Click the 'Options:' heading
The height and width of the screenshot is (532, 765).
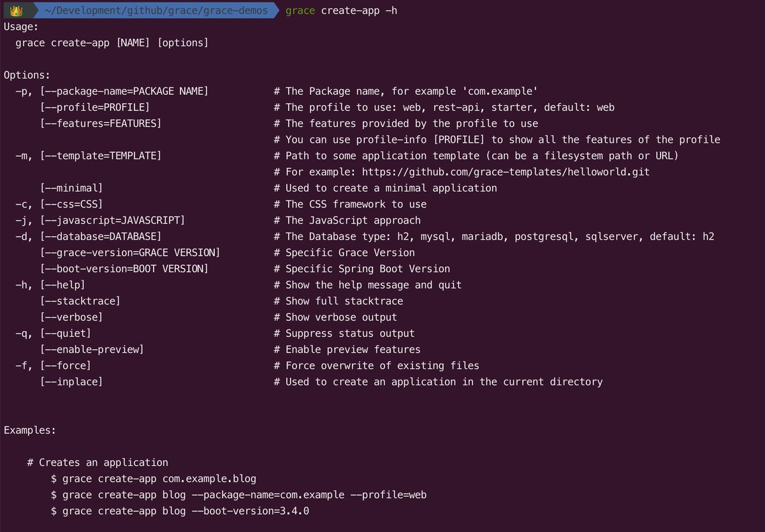[x=27, y=75]
